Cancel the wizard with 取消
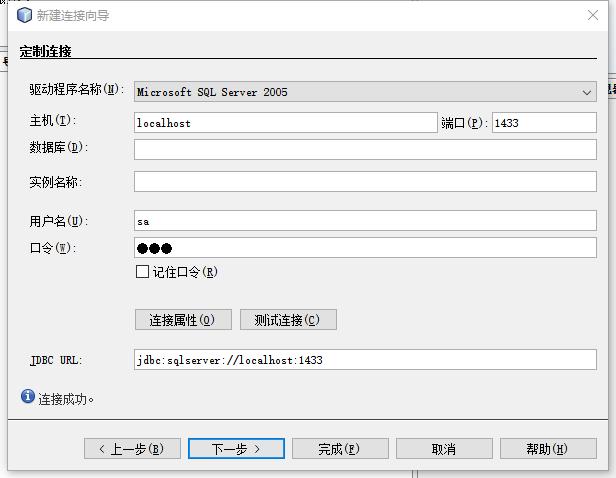The width and height of the screenshot is (616, 478). point(444,449)
